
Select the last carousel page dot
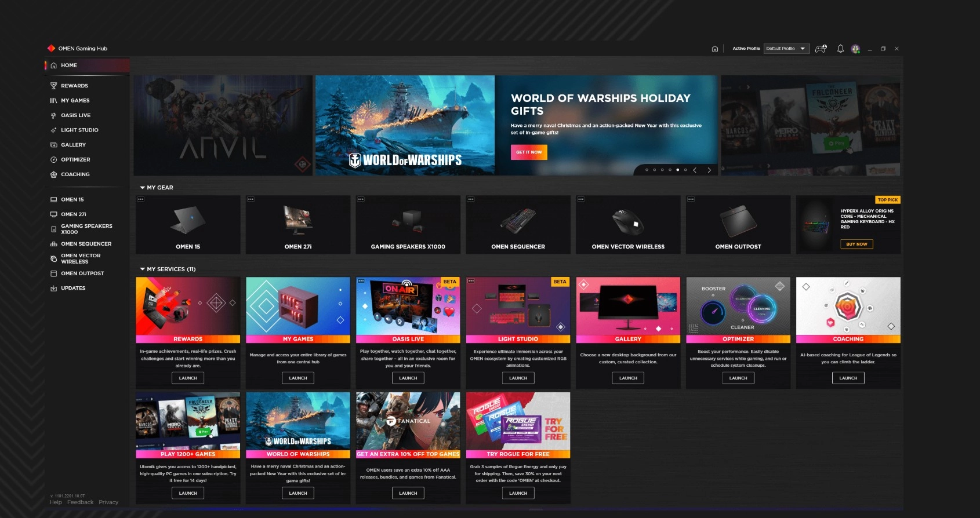click(685, 170)
